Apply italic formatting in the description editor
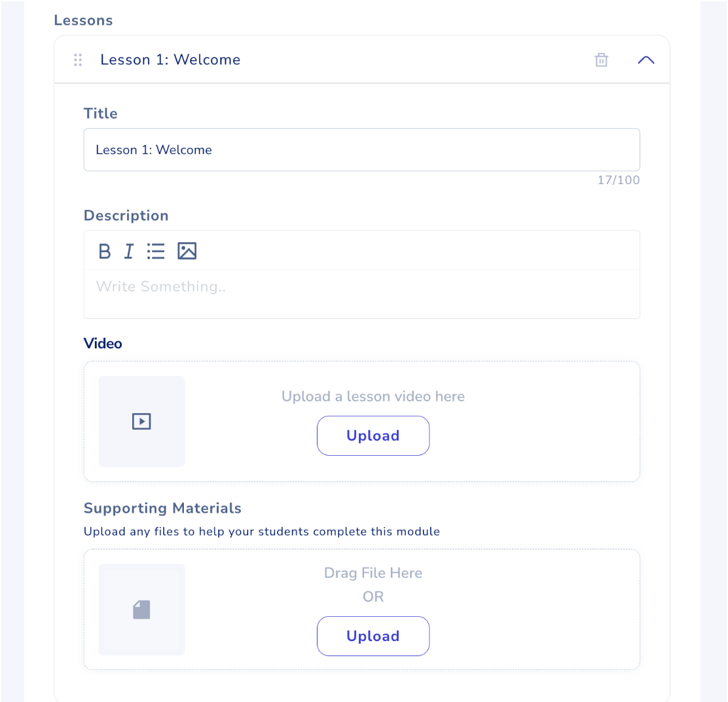Screen dimensions: 728x702 (x=129, y=251)
